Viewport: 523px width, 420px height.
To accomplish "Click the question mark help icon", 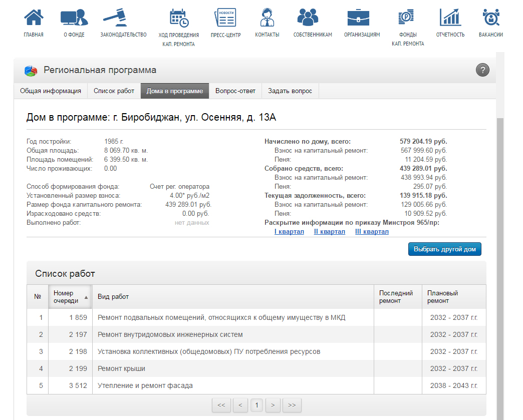I will pyautogui.click(x=482, y=70).
